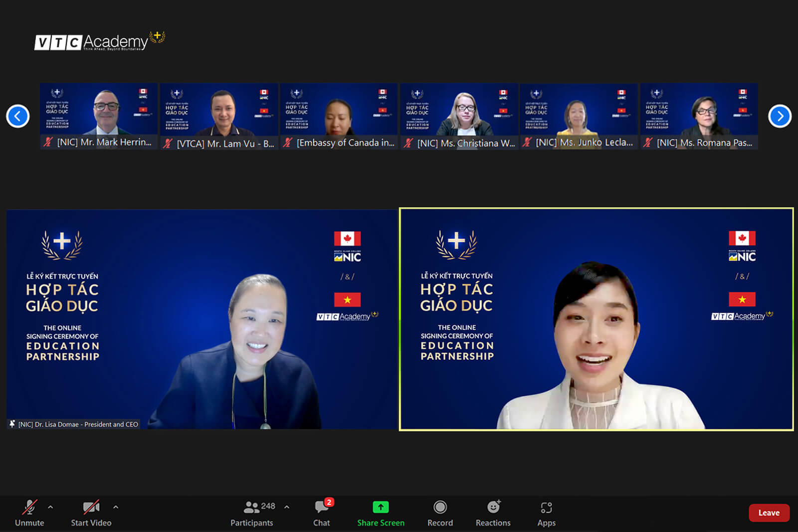
Task: Show next participants with right arrow
Action: click(x=780, y=116)
